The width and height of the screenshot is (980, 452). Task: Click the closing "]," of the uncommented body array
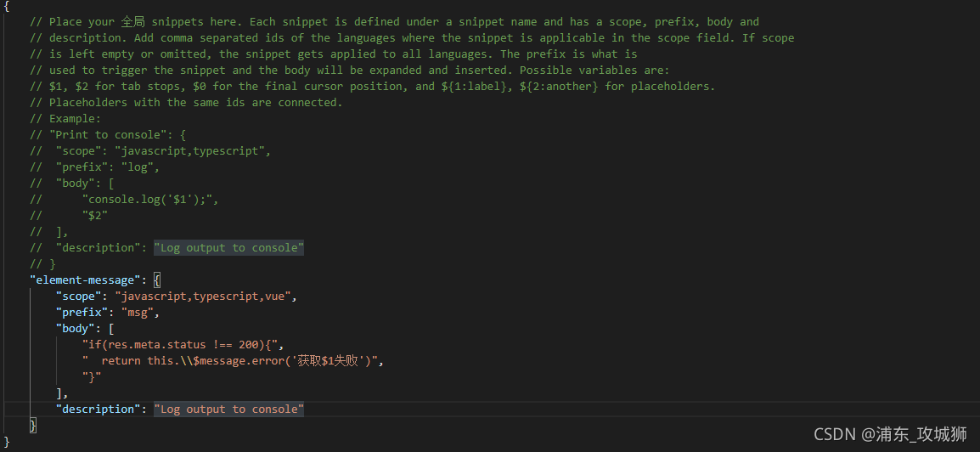tap(62, 393)
